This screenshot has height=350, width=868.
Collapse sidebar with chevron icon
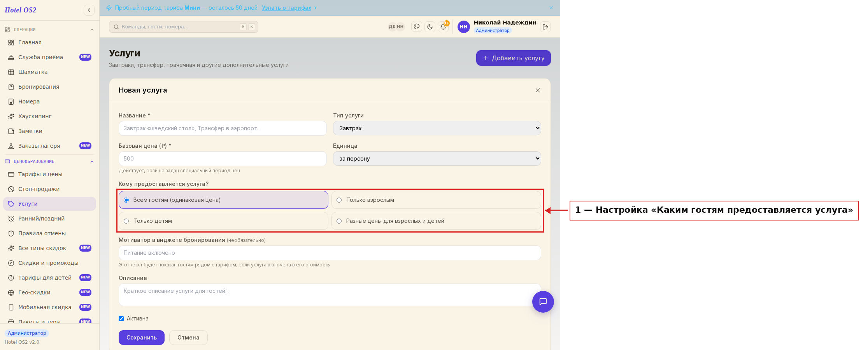pos(89,10)
